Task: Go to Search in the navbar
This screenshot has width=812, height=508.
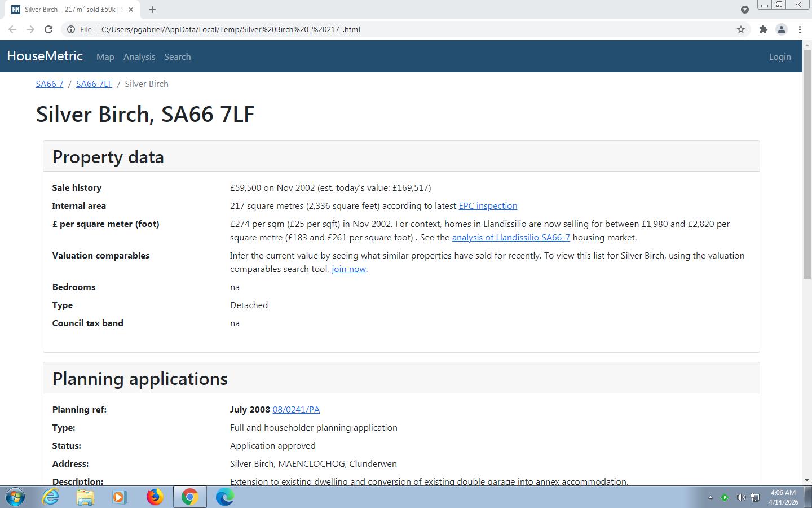Action: coord(177,57)
